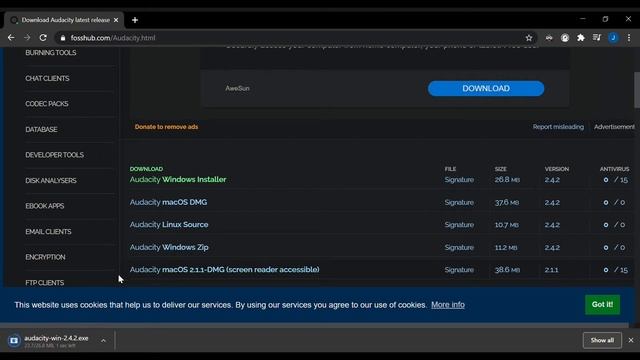Image resolution: width=640 pixels, height=360 pixels.
Task: Restore down the Chrome window
Action: point(605,19)
